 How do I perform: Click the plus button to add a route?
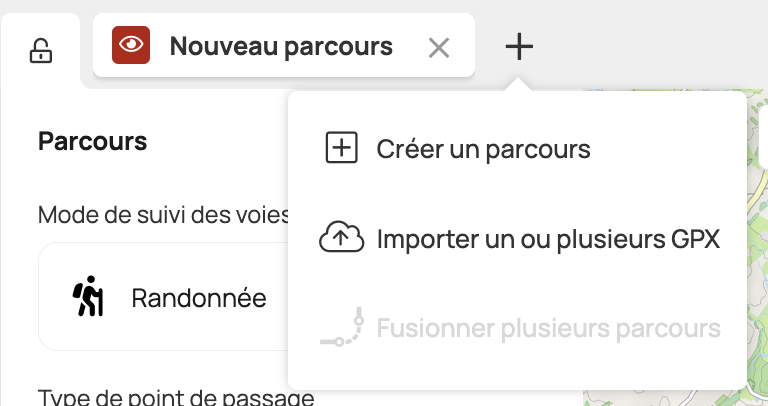[519, 46]
